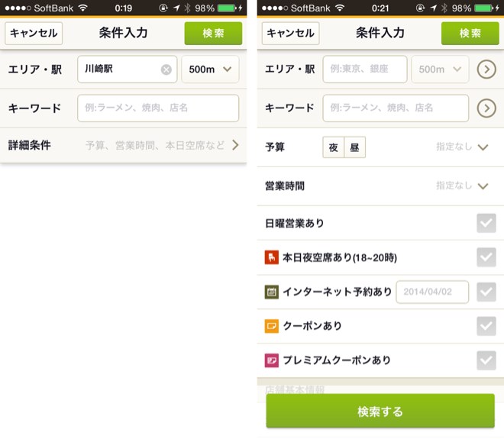This screenshot has width=504, height=439.
Task: Tap the 営業時間 label
Action: [285, 186]
